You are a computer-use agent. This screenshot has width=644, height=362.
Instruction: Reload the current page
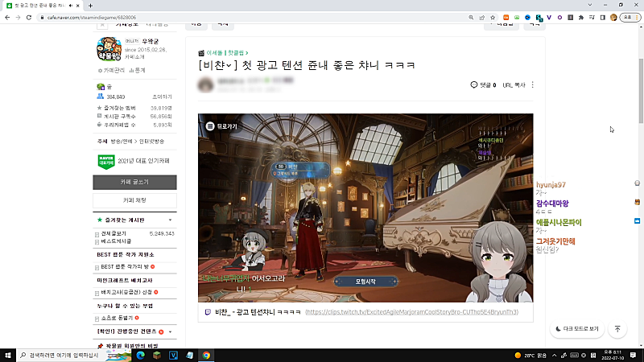point(29,18)
